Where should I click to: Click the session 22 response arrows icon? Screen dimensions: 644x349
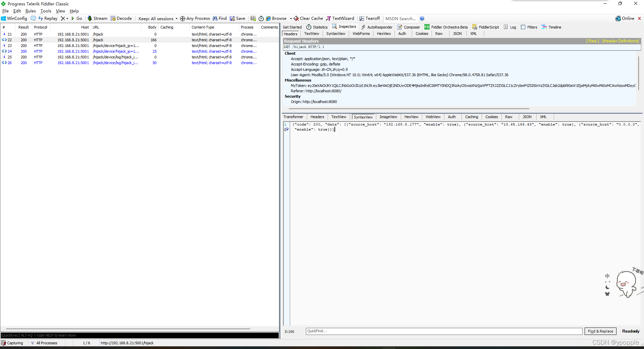pos(4,40)
